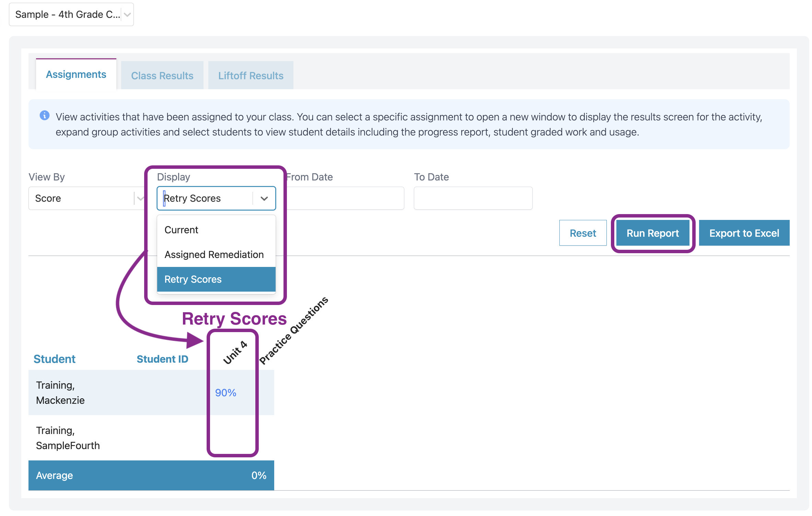
Task: Click the Run Report button
Action: (x=653, y=233)
